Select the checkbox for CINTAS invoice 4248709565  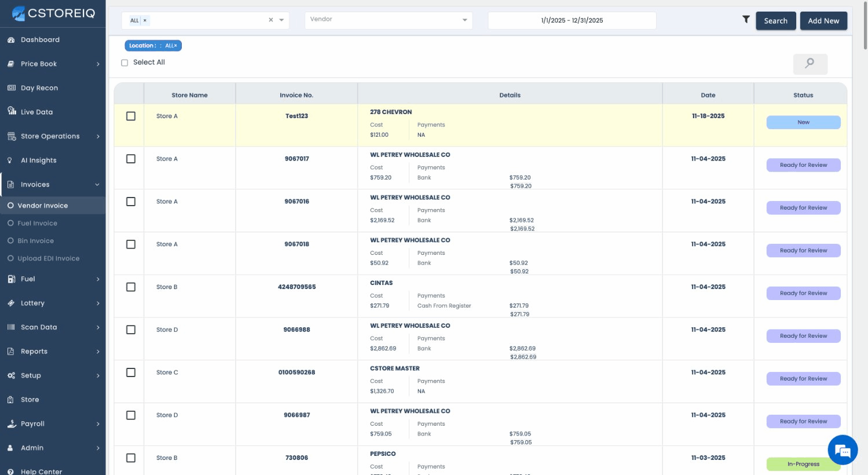pos(131,287)
